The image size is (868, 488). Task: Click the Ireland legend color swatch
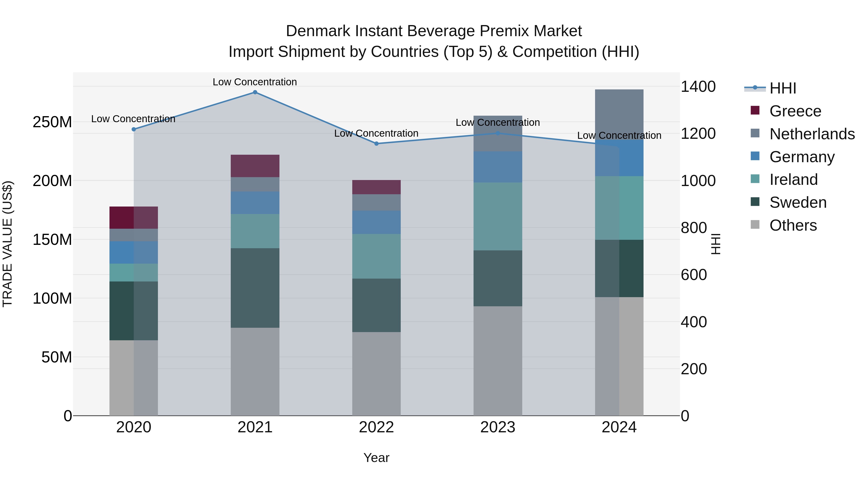[x=755, y=179]
